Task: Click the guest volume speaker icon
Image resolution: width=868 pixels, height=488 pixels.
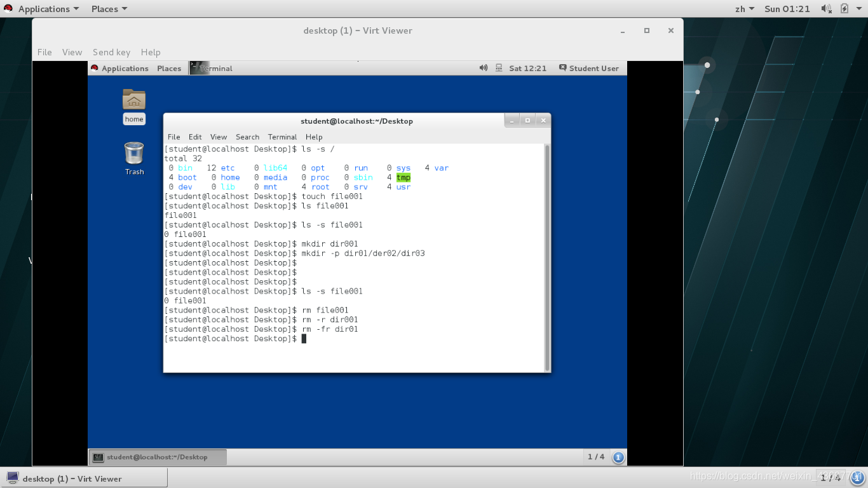Action: pos(483,68)
